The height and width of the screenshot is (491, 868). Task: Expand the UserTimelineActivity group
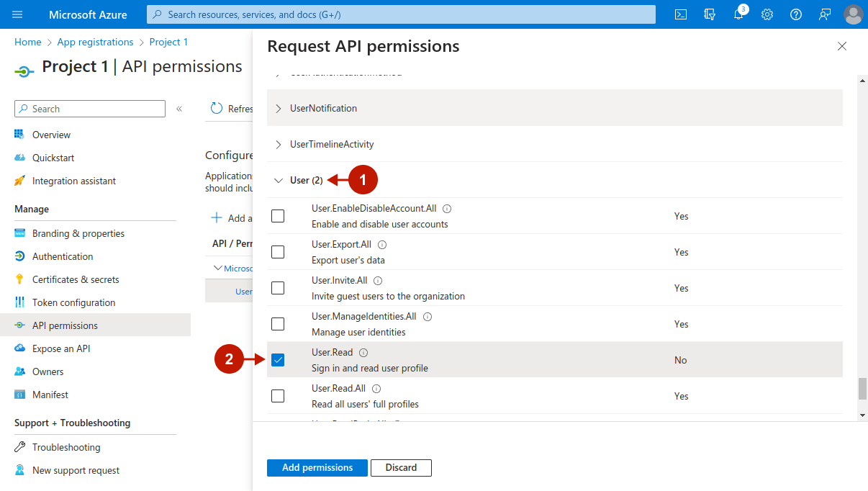tap(279, 145)
